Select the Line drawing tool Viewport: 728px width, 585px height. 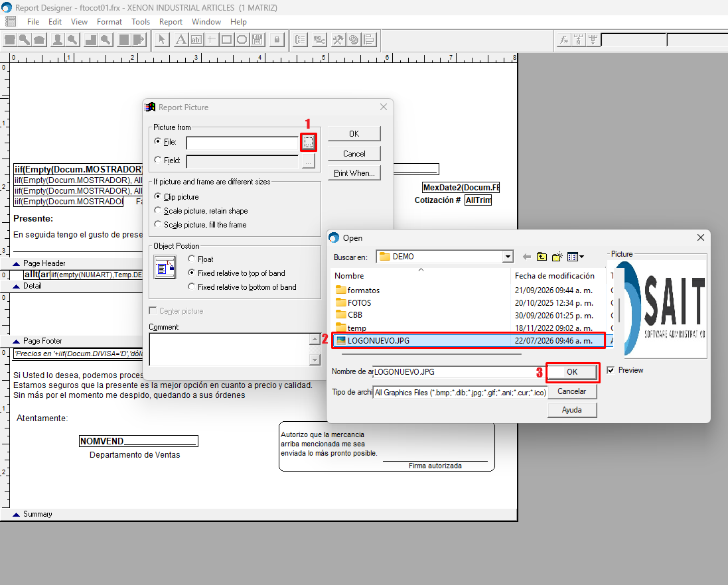(x=211, y=40)
